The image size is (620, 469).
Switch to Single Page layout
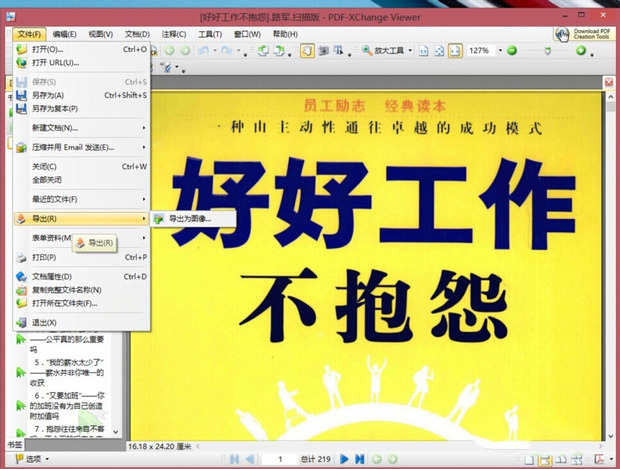(x=529, y=460)
